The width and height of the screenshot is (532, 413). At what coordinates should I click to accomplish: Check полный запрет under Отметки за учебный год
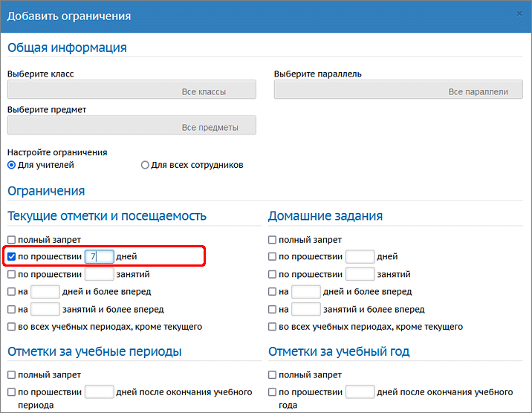point(273,375)
